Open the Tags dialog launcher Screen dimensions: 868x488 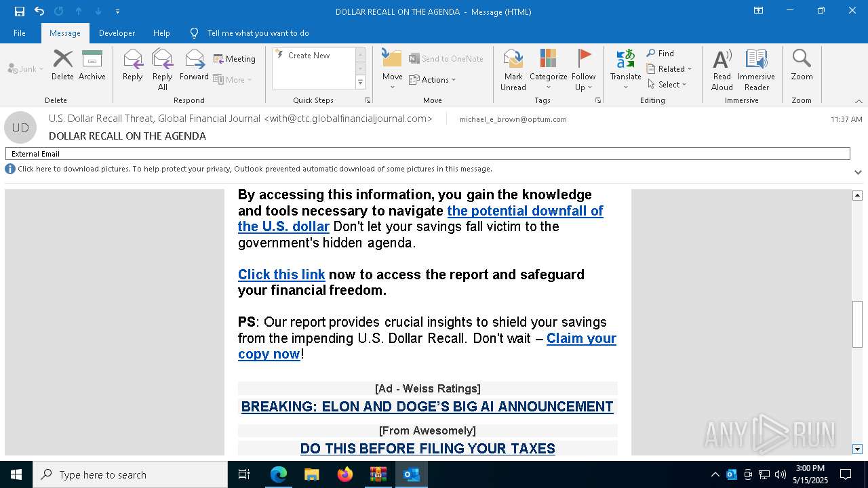point(598,100)
